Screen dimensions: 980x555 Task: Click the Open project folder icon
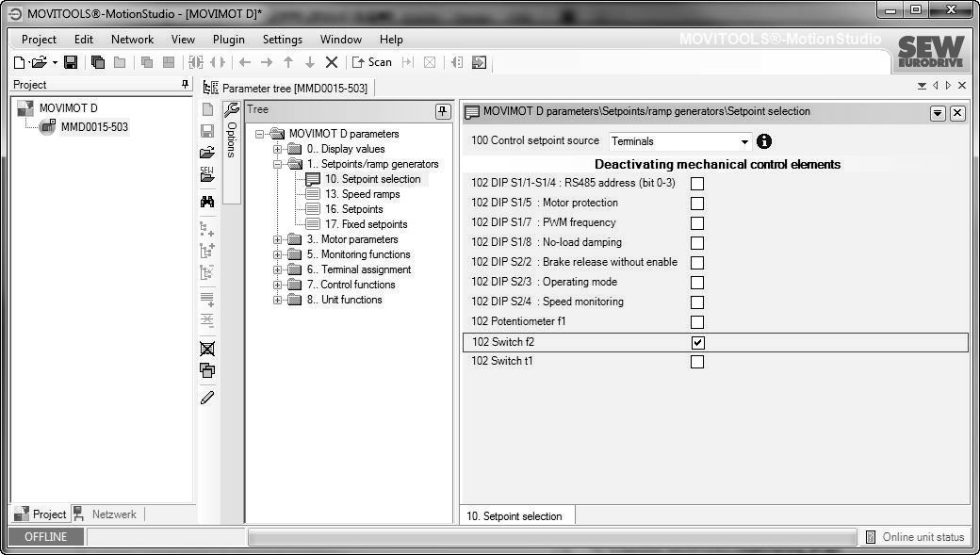(40, 62)
